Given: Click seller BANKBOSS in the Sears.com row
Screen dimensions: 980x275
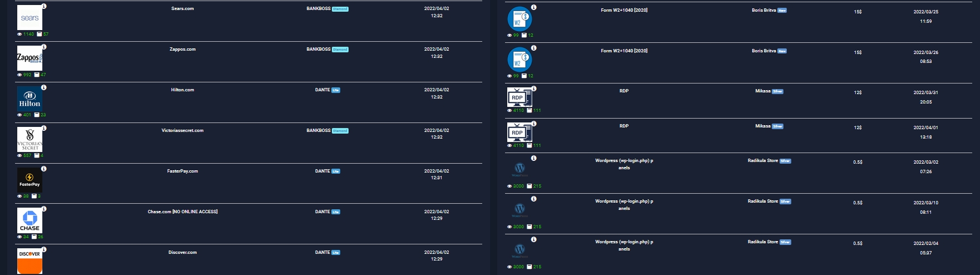Looking at the screenshot, I should click(x=318, y=9).
